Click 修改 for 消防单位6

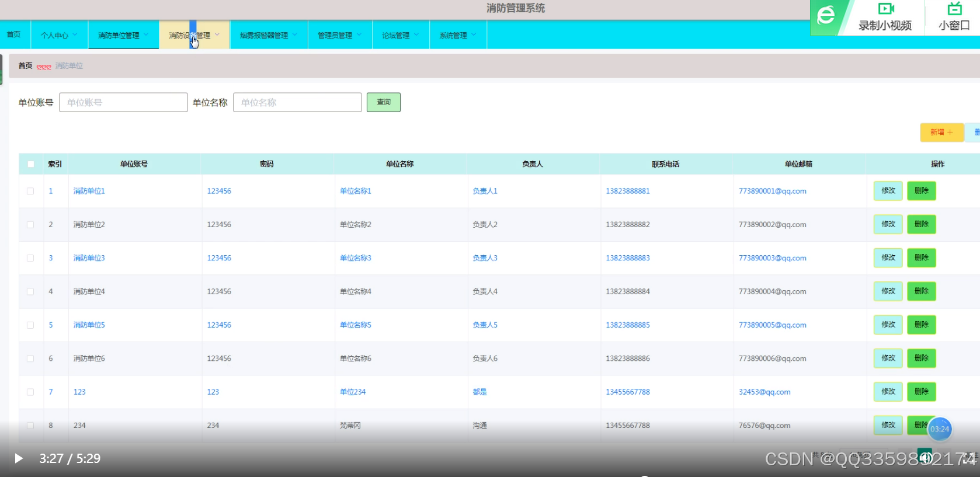pos(888,358)
